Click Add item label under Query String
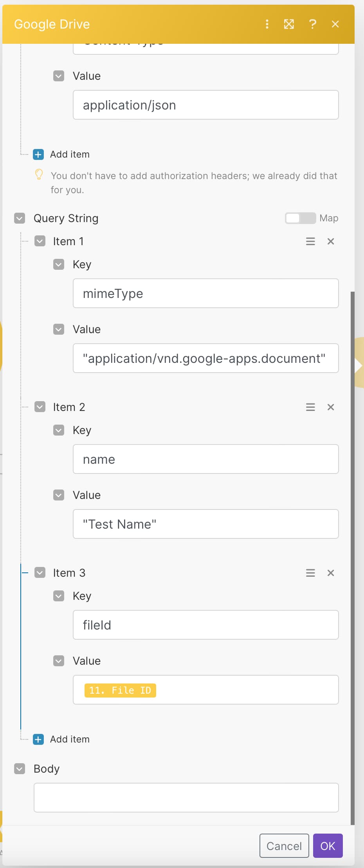The height and width of the screenshot is (868, 364). tap(70, 739)
